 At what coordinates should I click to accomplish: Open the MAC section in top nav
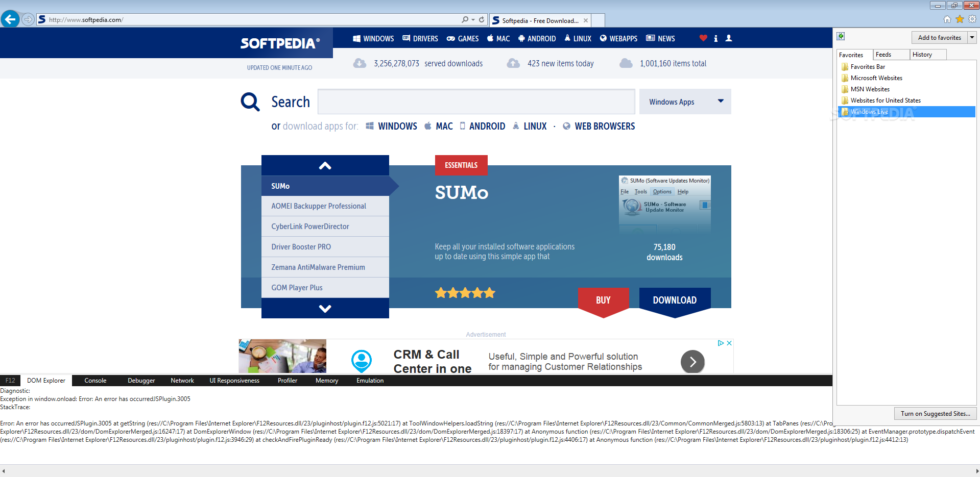[x=498, y=38]
